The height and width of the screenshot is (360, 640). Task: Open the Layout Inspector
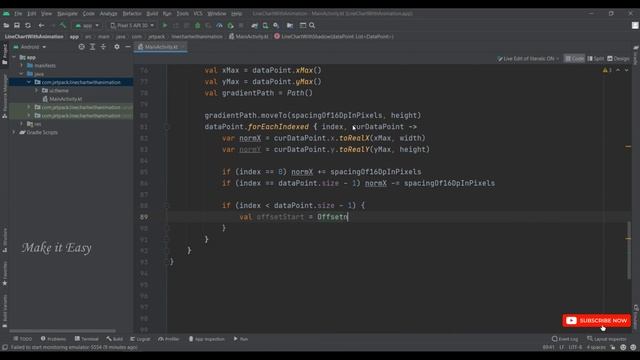(607, 339)
